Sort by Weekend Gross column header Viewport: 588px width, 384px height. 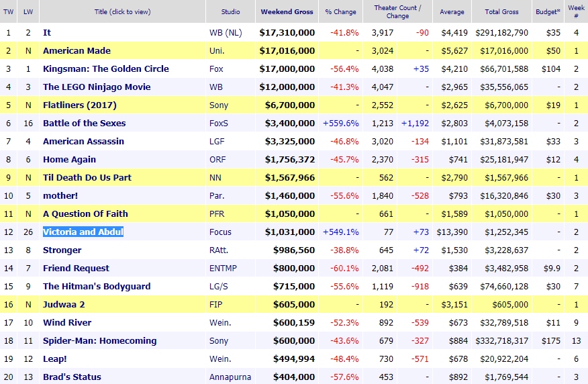pyautogui.click(x=287, y=11)
